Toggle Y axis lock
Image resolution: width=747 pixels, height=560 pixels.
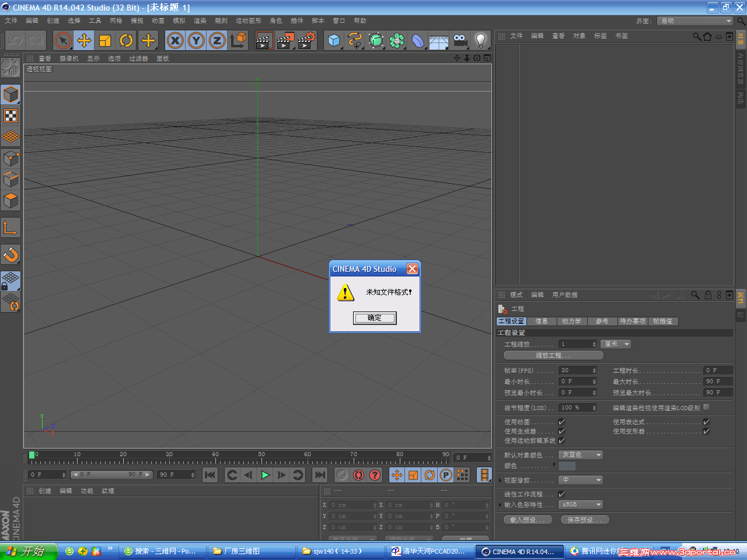pos(196,40)
